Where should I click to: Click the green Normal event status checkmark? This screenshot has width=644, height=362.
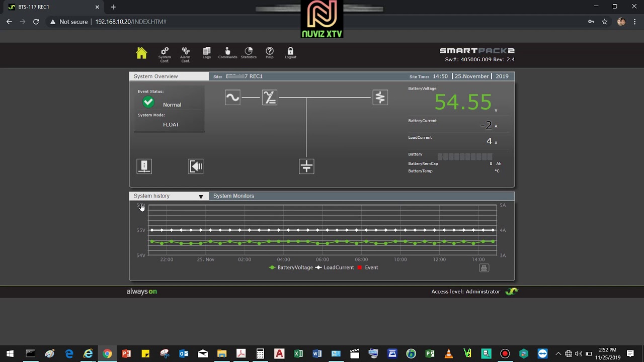148,103
